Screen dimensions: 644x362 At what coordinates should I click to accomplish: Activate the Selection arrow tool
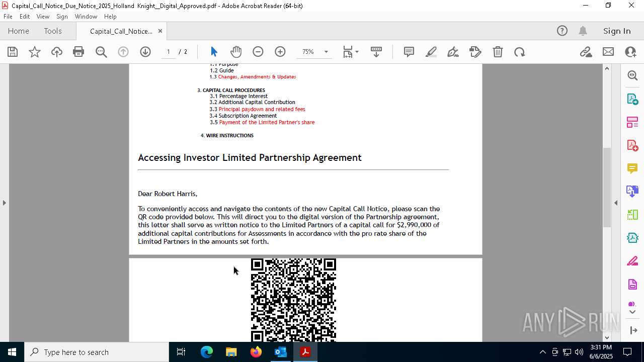(214, 52)
